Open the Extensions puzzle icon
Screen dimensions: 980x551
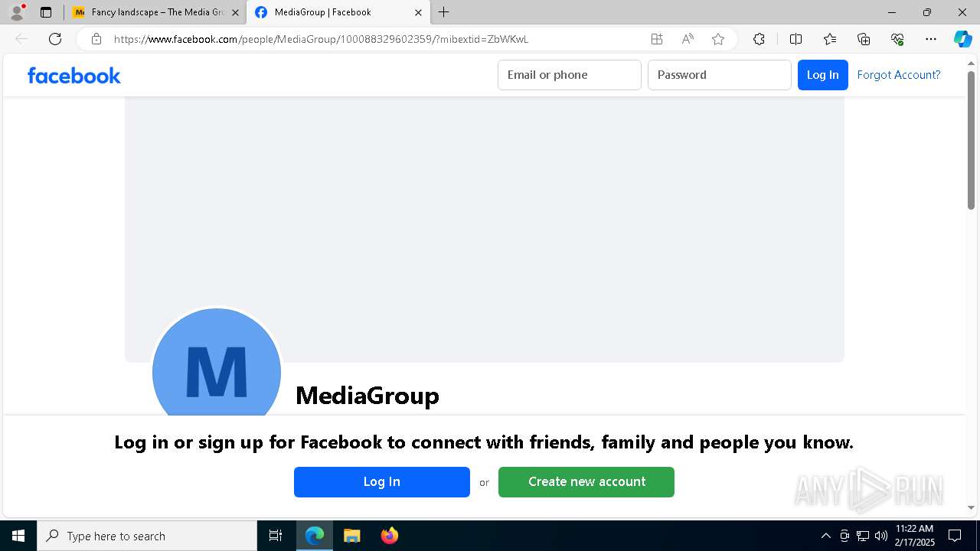point(759,39)
